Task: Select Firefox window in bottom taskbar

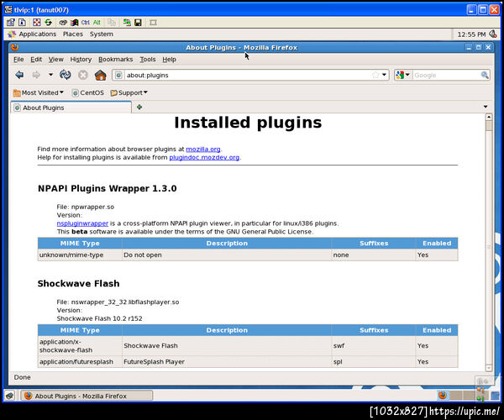Action: pos(87,396)
